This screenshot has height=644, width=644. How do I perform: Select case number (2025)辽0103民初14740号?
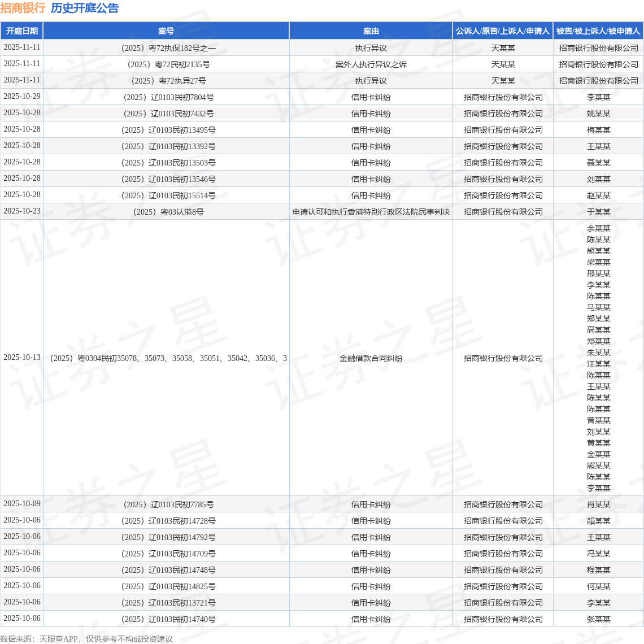(x=168, y=619)
